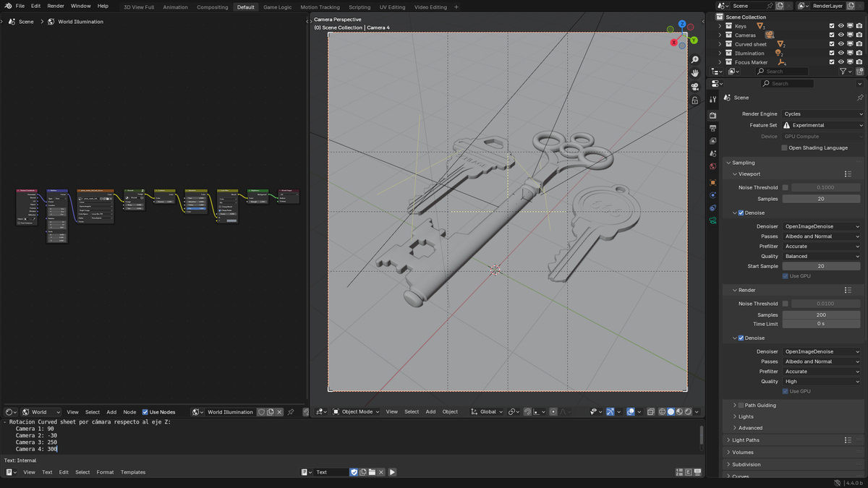Hide the Keys collection with eye icon

click(841, 26)
